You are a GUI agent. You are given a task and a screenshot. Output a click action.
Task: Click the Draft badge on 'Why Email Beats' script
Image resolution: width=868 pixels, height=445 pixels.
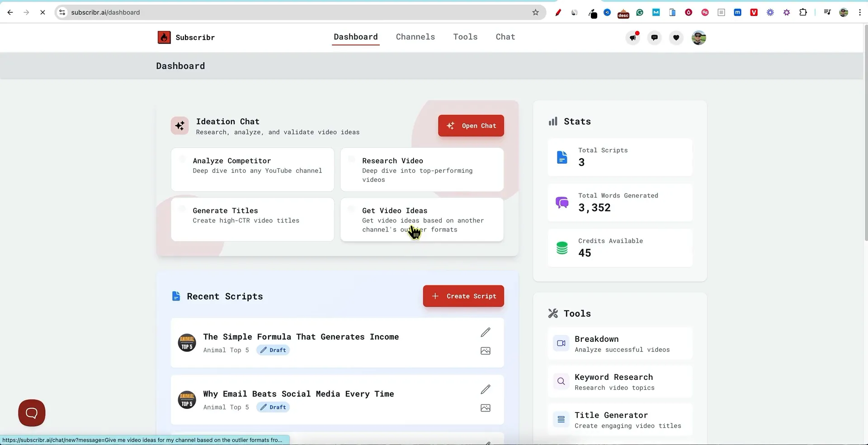[273, 407]
